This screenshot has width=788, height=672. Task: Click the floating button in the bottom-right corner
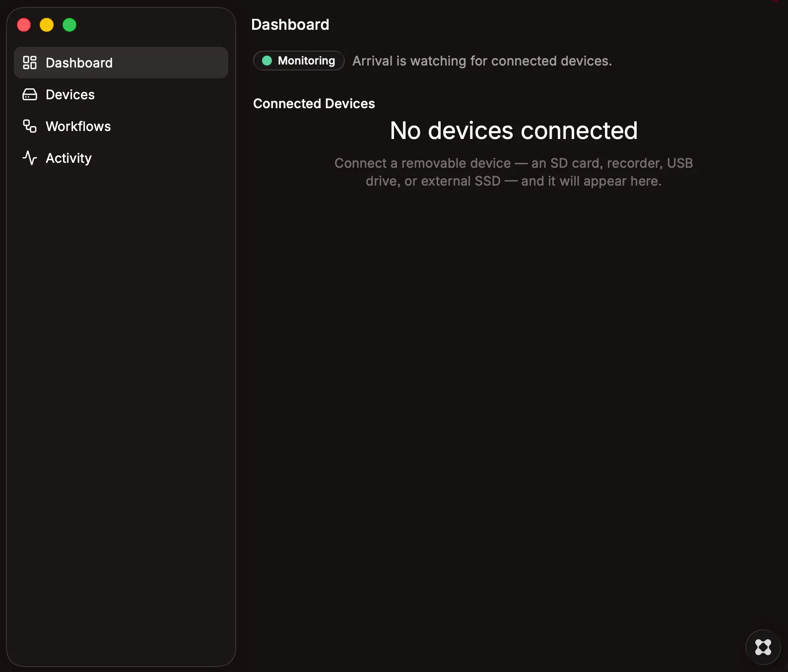point(763,647)
